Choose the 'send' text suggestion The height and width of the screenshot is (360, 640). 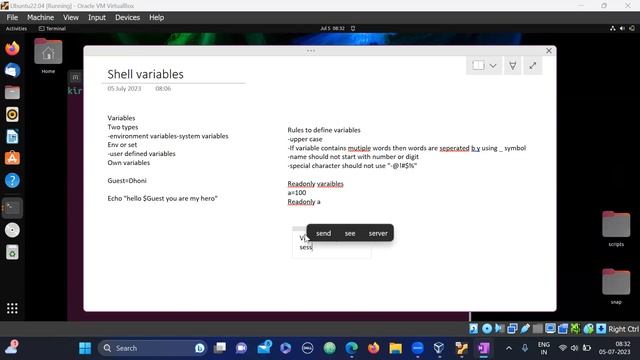tap(323, 233)
